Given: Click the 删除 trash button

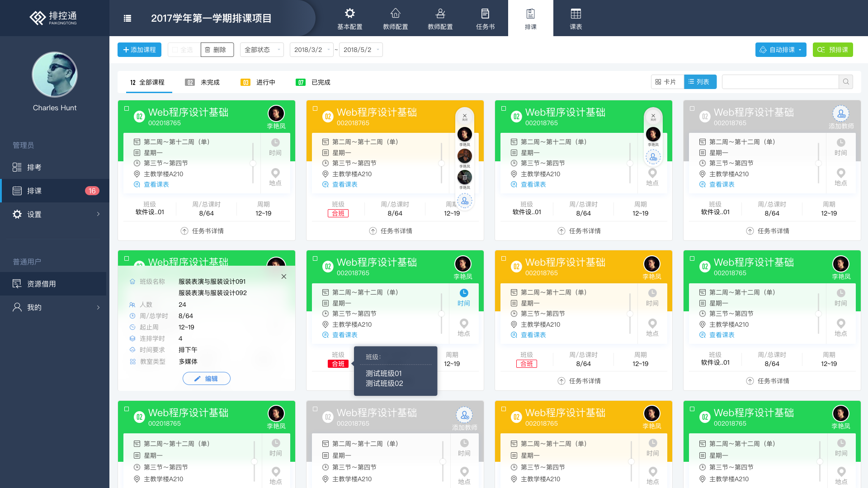Looking at the screenshot, I should [217, 50].
